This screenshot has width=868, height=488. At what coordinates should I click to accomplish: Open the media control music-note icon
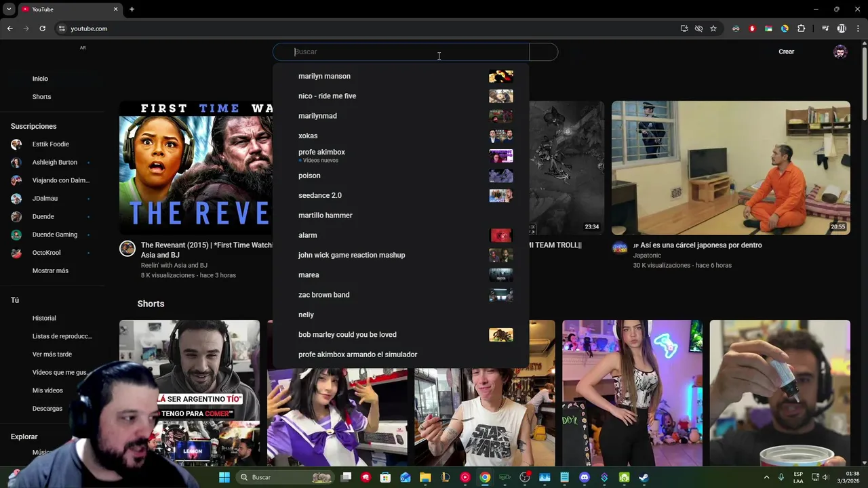(825, 28)
